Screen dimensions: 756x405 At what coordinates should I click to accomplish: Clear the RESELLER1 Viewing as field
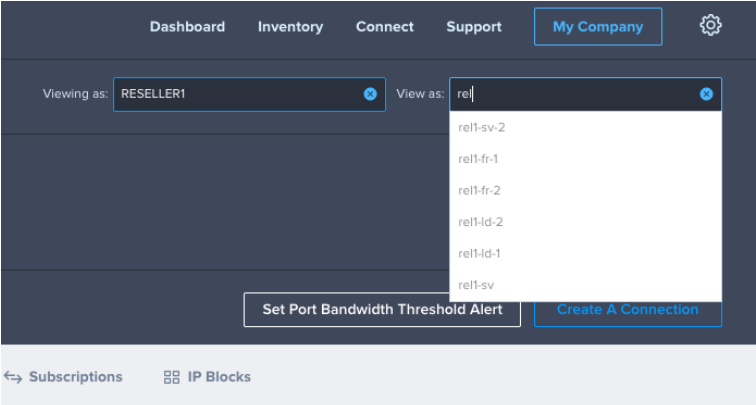(x=370, y=94)
